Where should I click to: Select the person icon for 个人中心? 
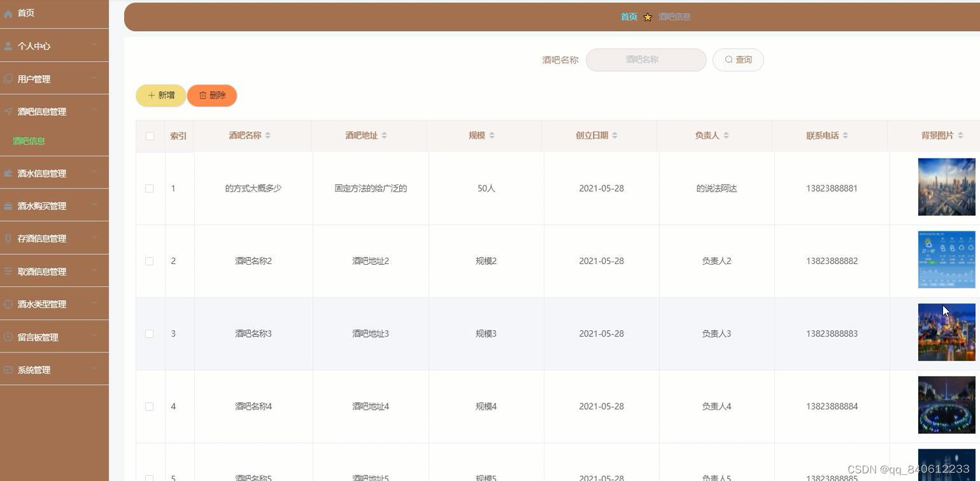point(8,45)
